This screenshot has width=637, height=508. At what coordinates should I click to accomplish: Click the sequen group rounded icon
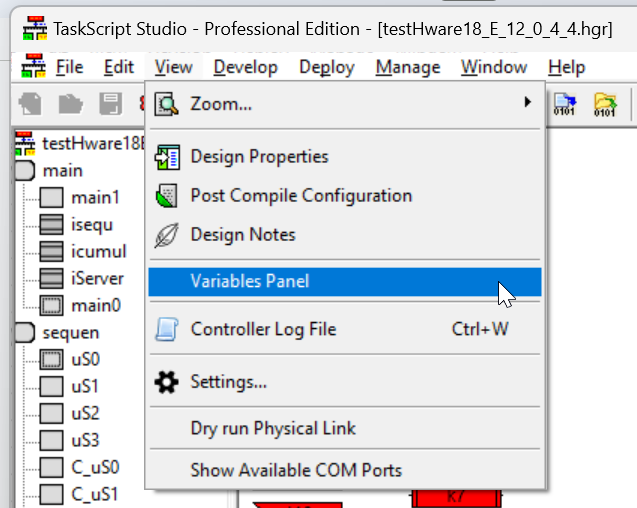[25, 333]
